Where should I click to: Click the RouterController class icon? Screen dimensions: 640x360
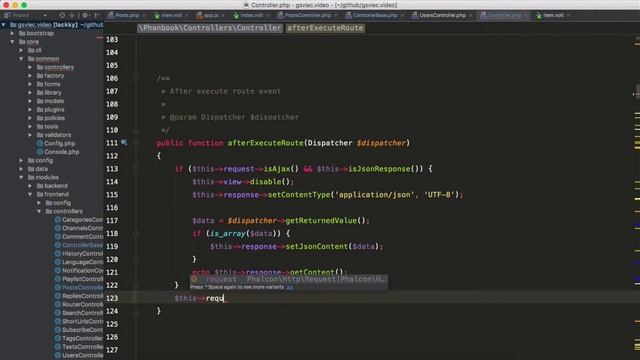point(58,304)
